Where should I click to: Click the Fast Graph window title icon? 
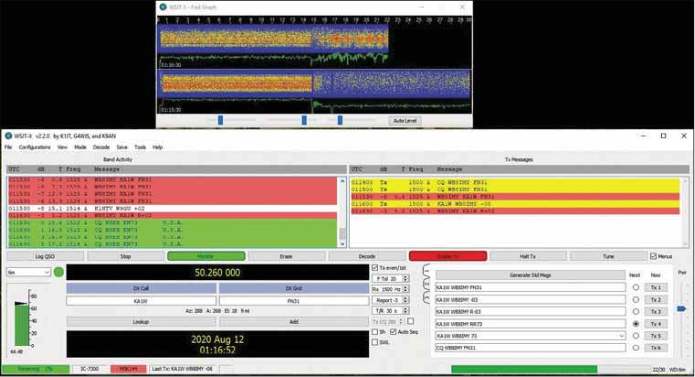(163, 7)
